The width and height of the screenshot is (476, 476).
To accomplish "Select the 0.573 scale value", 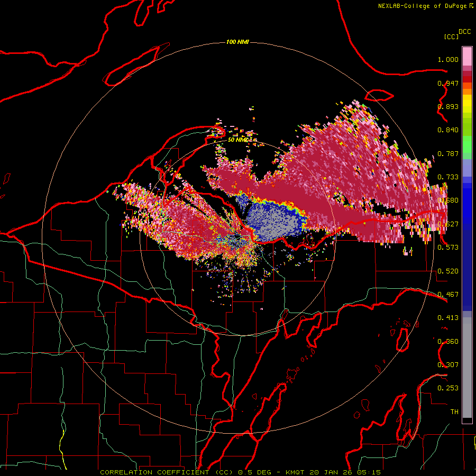I will (448, 248).
